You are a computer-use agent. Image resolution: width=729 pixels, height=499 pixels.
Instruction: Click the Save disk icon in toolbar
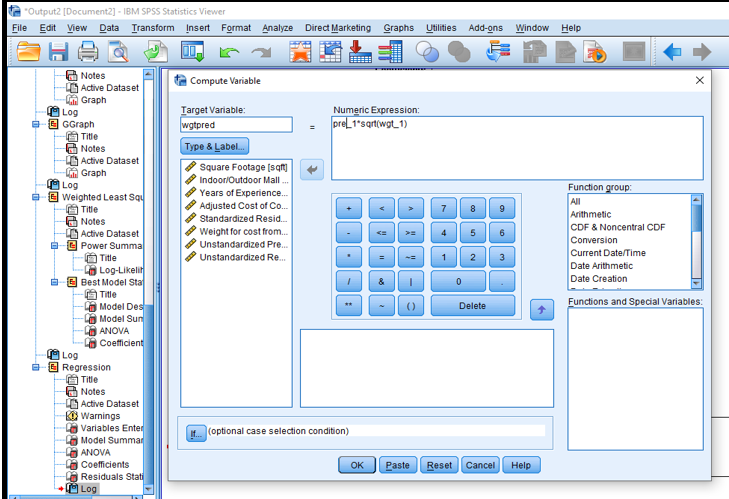[x=58, y=51]
